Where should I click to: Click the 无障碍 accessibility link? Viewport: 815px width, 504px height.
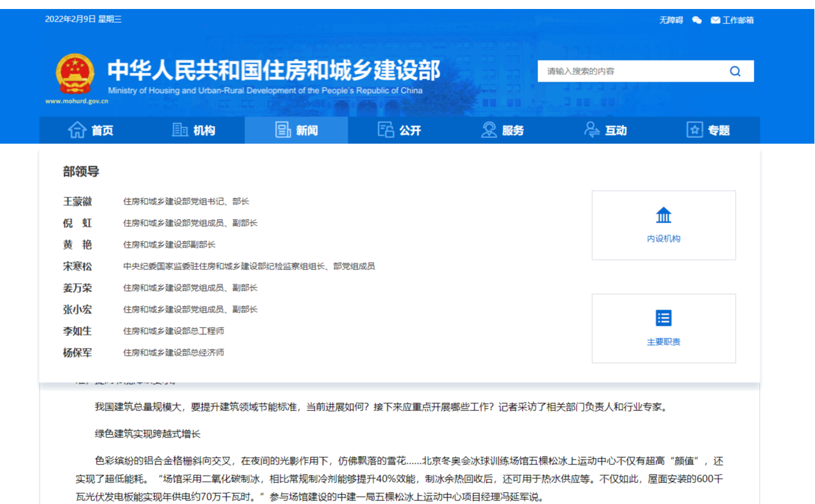tap(671, 20)
